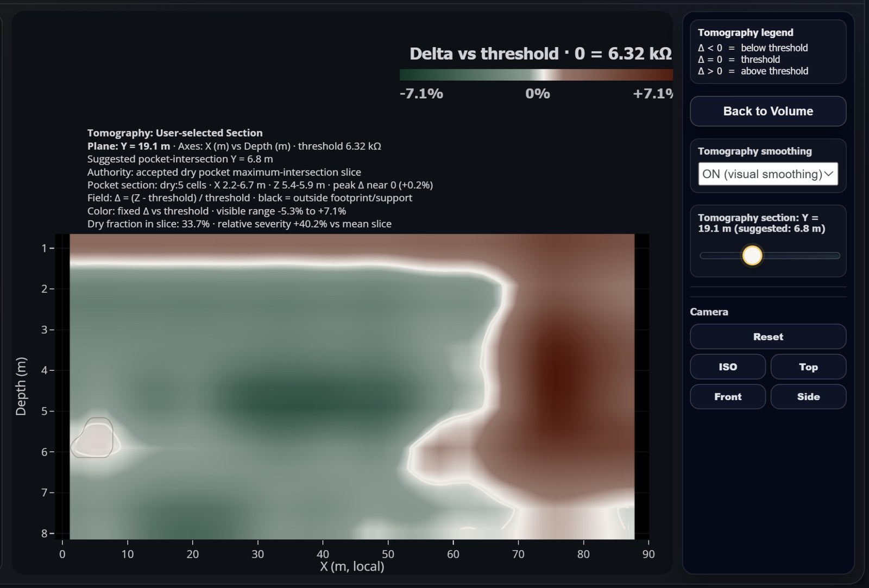Viewport: 869px width, 588px height.
Task: Click the delta vs threshold color bar
Action: click(536, 75)
